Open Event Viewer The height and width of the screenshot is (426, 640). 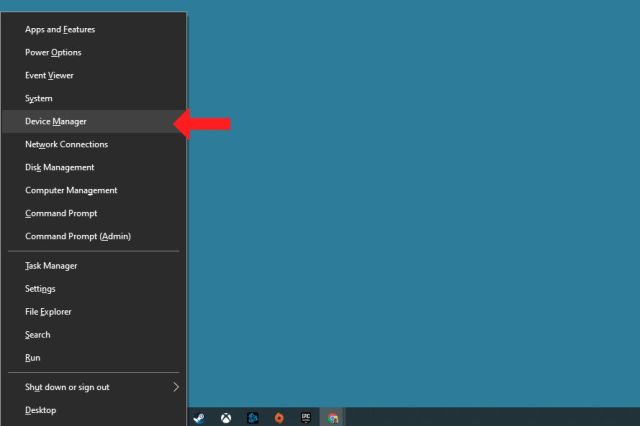click(94, 75)
